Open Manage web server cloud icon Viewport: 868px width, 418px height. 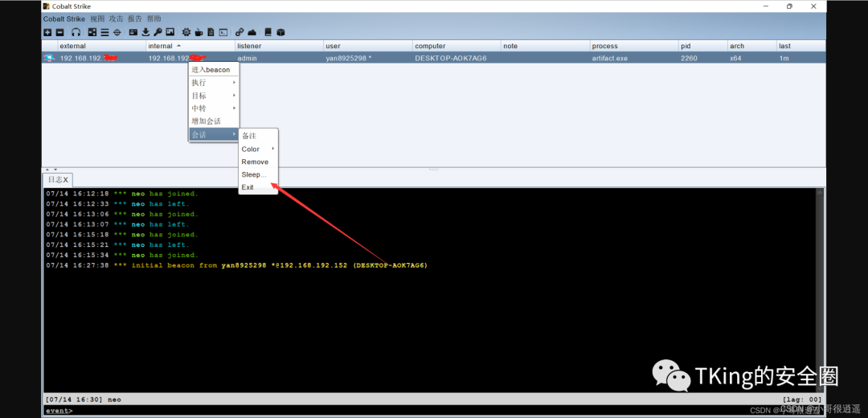click(252, 33)
